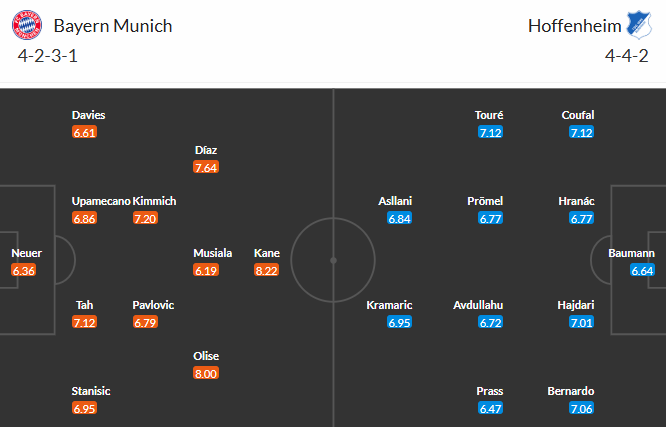The image size is (666, 427).
Task: Click Coufal's 7.12 rating badge
Action: pyautogui.click(x=581, y=132)
